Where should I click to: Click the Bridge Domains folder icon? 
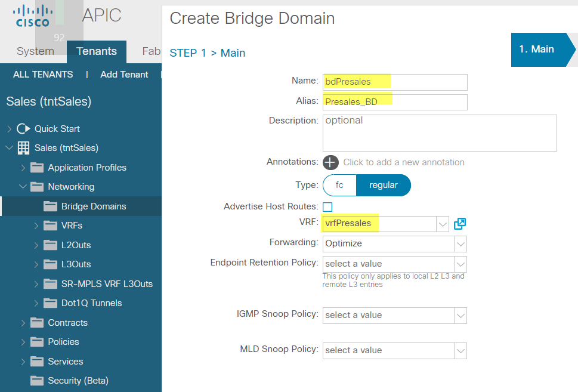[x=50, y=206]
